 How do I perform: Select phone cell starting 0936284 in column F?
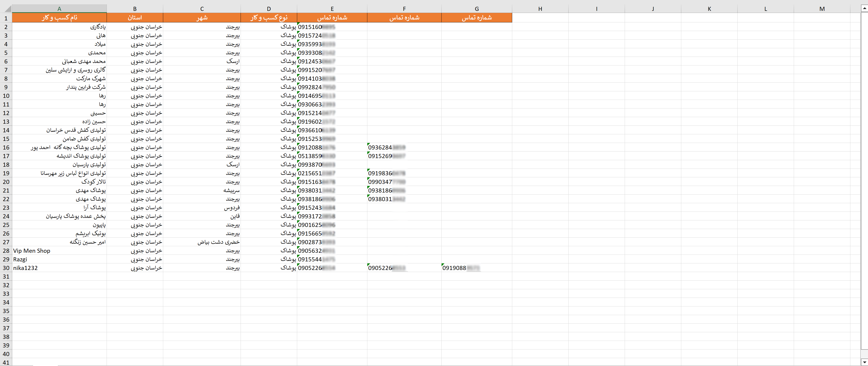click(x=404, y=147)
